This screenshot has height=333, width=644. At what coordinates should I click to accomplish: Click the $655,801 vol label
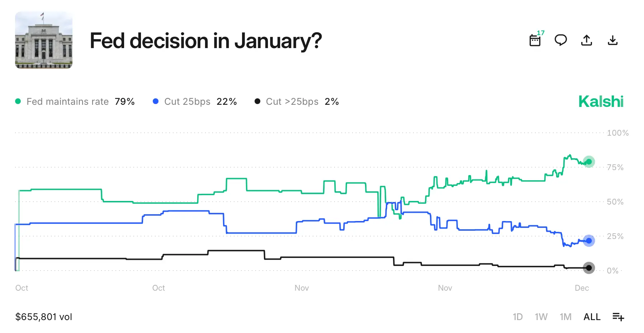(x=43, y=317)
